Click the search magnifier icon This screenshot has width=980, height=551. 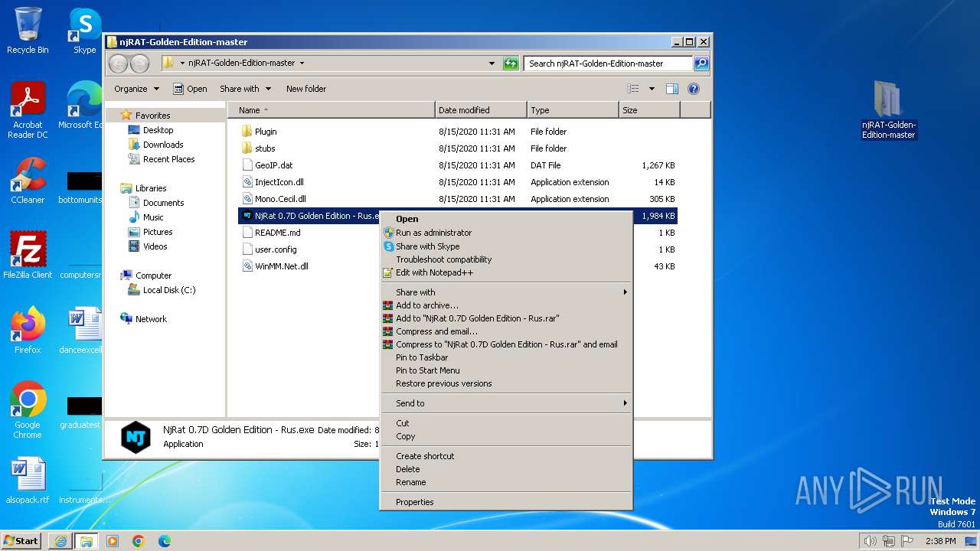tap(701, 64)
